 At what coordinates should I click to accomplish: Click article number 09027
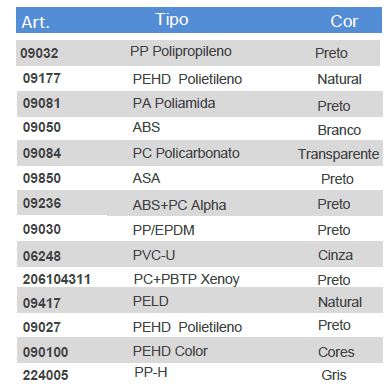pos(42,327)
